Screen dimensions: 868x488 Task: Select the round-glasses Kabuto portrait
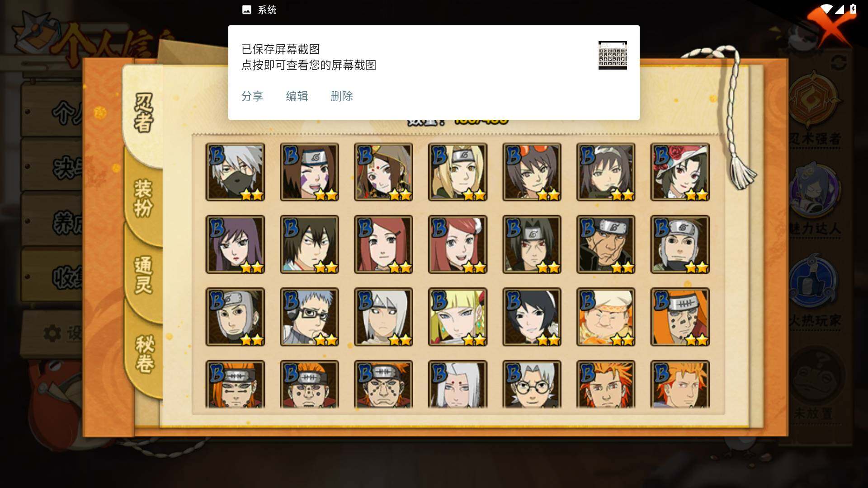[532, 384]
